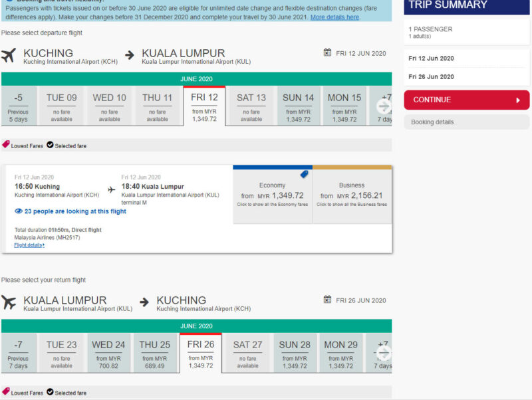Click the blue lowest-fare tag on Economy
Screen dimensions: 532x400
[x=305, y=174]
